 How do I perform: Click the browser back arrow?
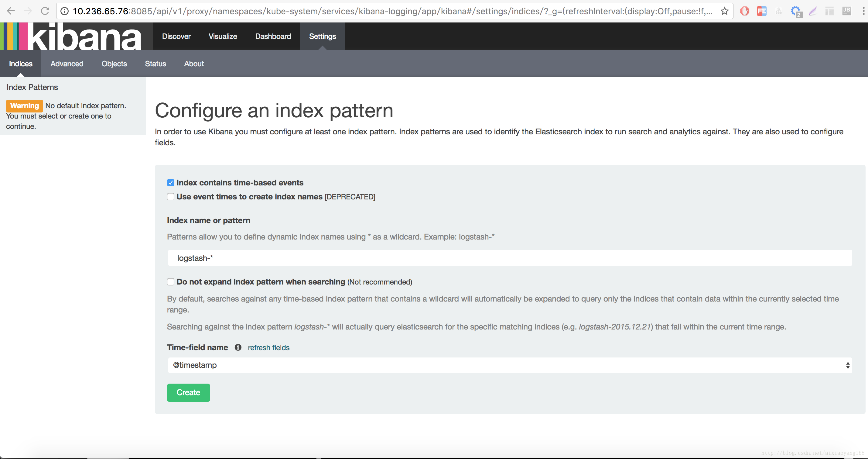coord(11,11)
